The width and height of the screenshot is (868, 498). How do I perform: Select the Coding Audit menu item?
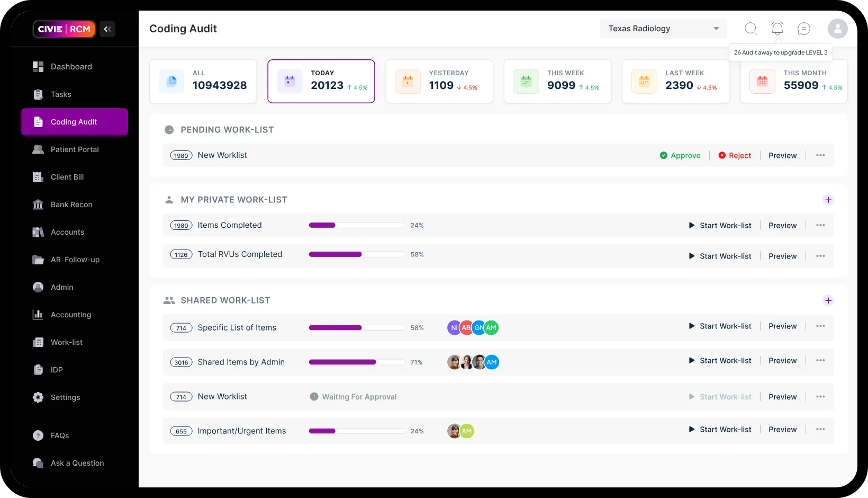pos(74,122)
